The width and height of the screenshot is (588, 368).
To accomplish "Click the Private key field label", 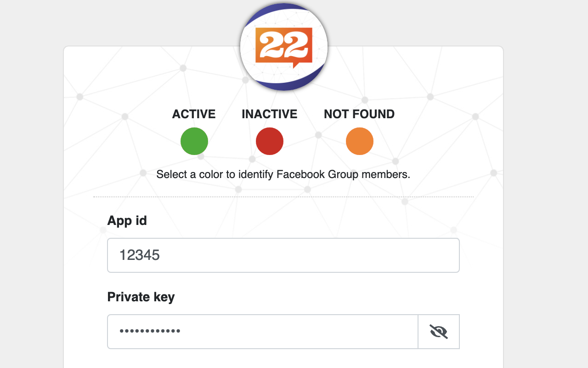I will pyautogui.click(x=141, y=297).
